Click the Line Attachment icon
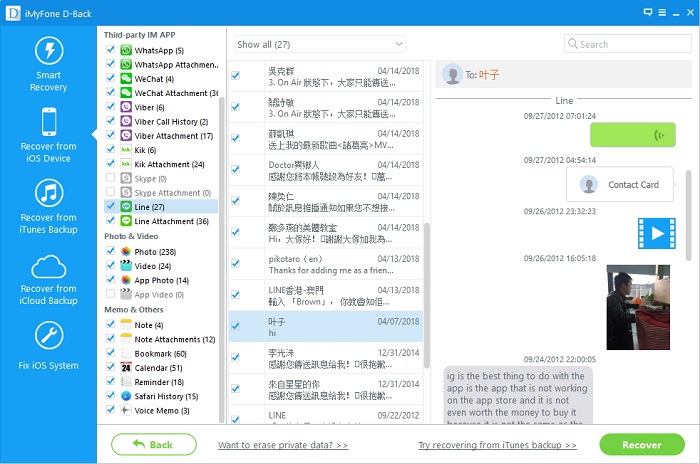The image size is (700, 464). pos(126,221)
